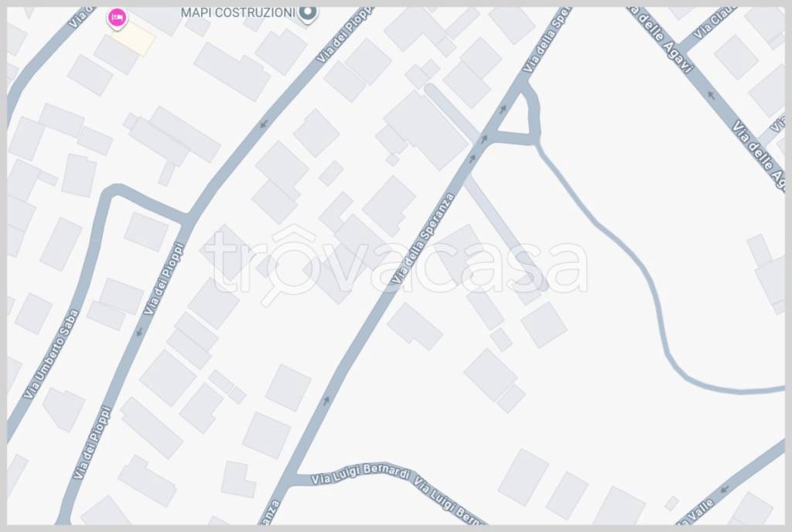
Task: Click the Via delle Agavi label ending in Agavi
Action: (x=662, y=39)
